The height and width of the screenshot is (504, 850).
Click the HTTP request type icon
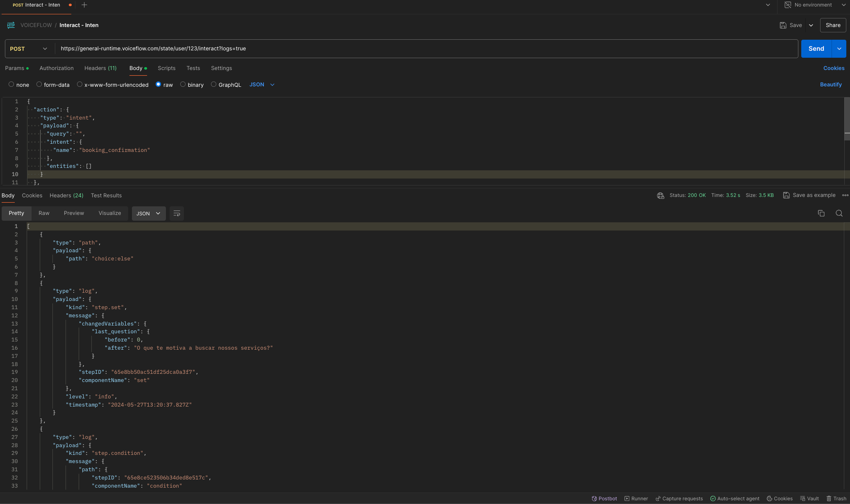11,25
